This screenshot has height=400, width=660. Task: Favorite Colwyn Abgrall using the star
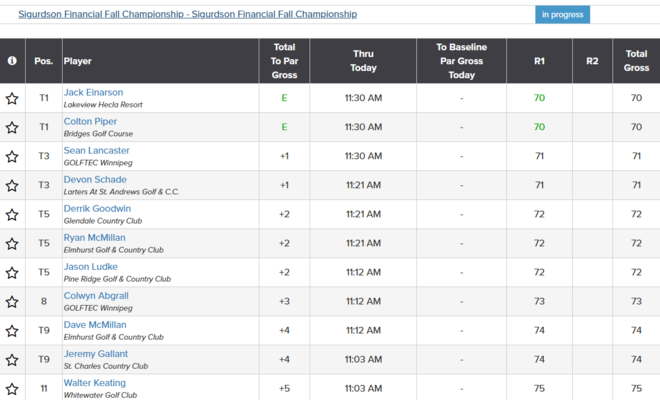coord(12,302)
